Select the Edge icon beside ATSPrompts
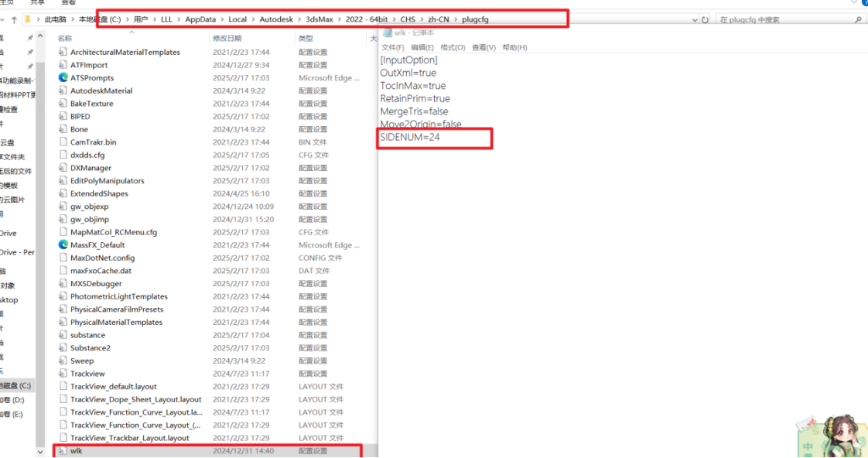868x458 pixels. [x=63, y=77]
